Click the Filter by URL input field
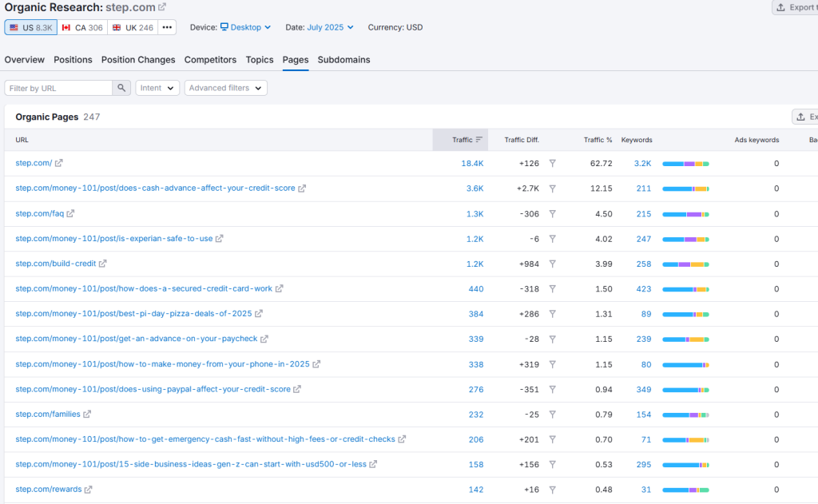This screenshot has height=504, width=818. pos(58,88)
